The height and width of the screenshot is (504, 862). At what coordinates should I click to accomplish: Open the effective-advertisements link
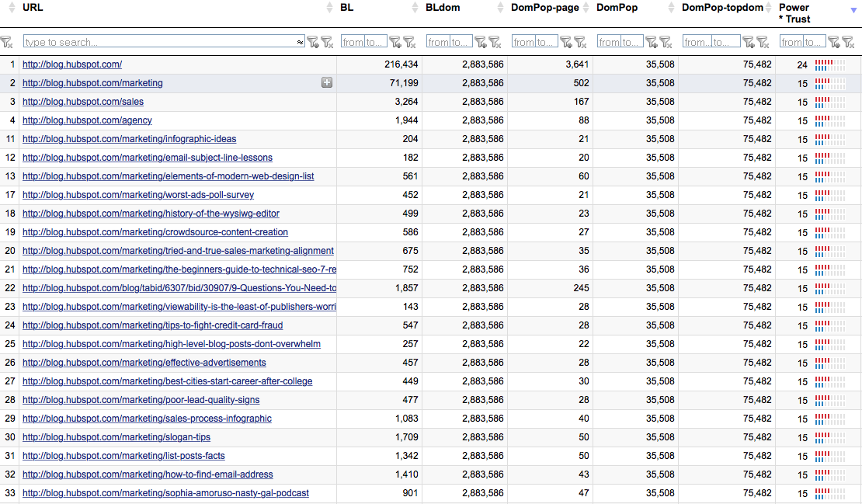[x=144, y=363]
